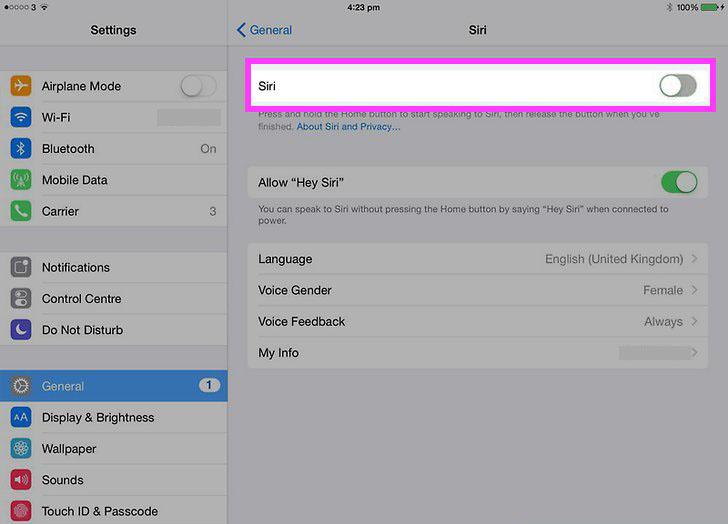Screen dimensions: 728x524
Task: Tap the Wallpaper flower icon
Action: [x=21, y=448]
